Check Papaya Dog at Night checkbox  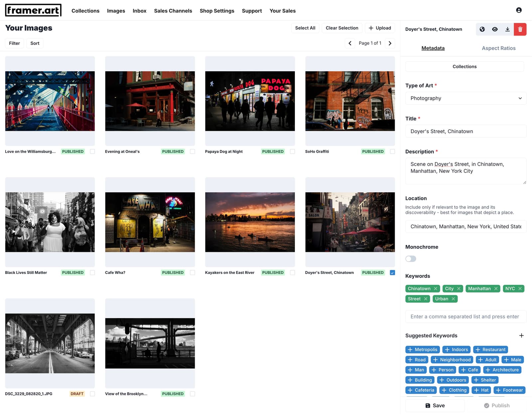(x=293, y=151)
